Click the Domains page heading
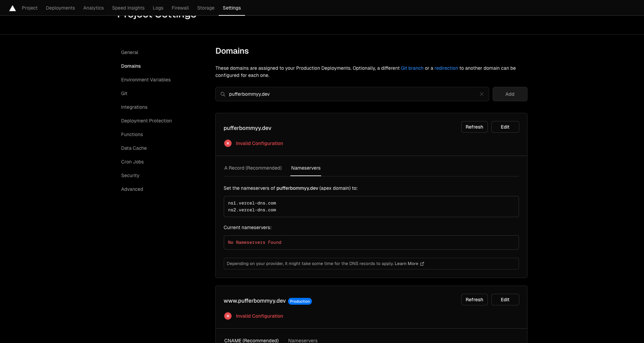Image resolution: width=644 pixels, height=343 pixels. (232, 51)
